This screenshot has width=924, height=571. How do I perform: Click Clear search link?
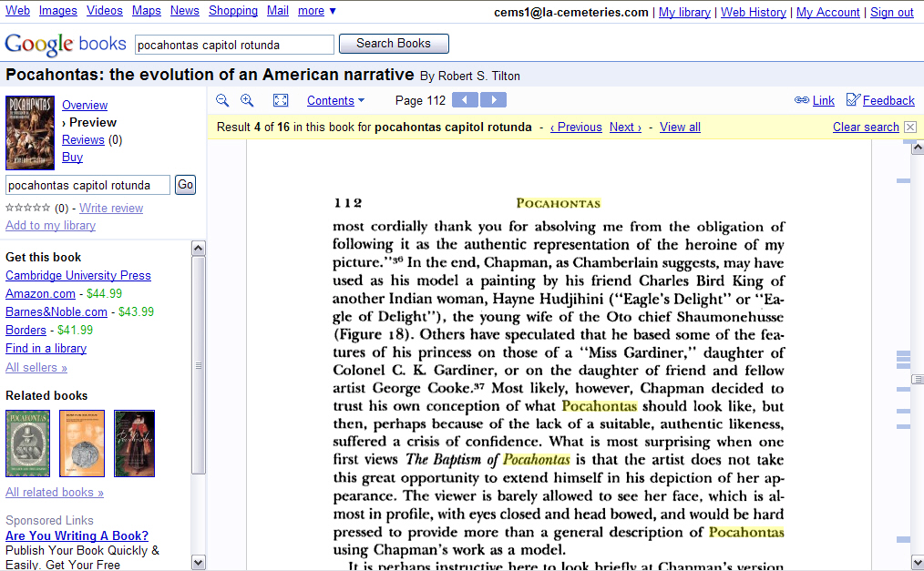click(866, 127)
